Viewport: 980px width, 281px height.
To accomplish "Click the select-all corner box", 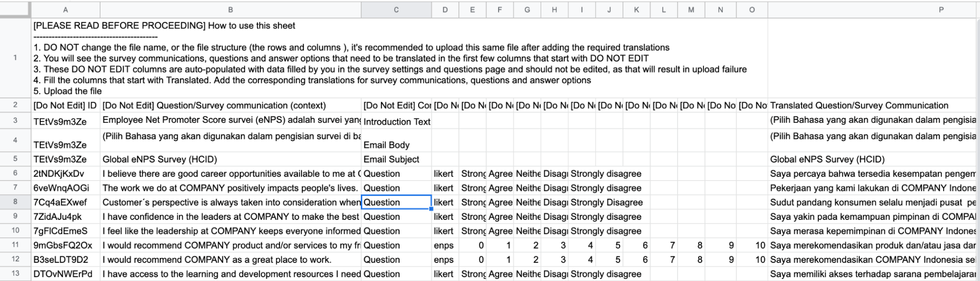I will (x=15, y=10).
